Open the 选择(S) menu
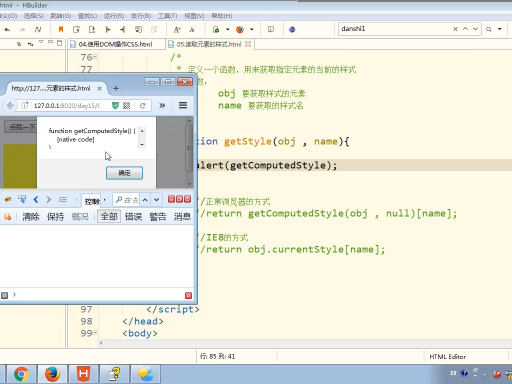This screenshot has height=384, width=512. [x=33, y=16]
